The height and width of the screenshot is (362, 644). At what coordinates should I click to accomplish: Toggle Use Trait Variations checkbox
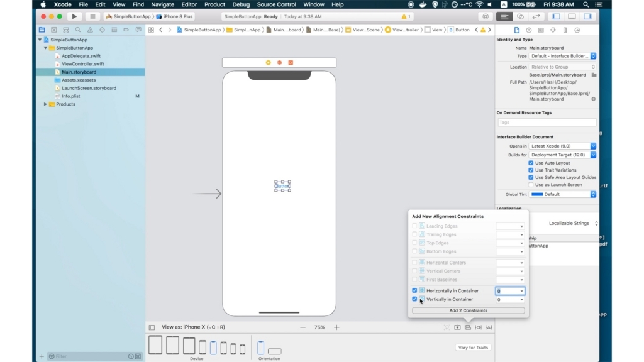point(531,170)
